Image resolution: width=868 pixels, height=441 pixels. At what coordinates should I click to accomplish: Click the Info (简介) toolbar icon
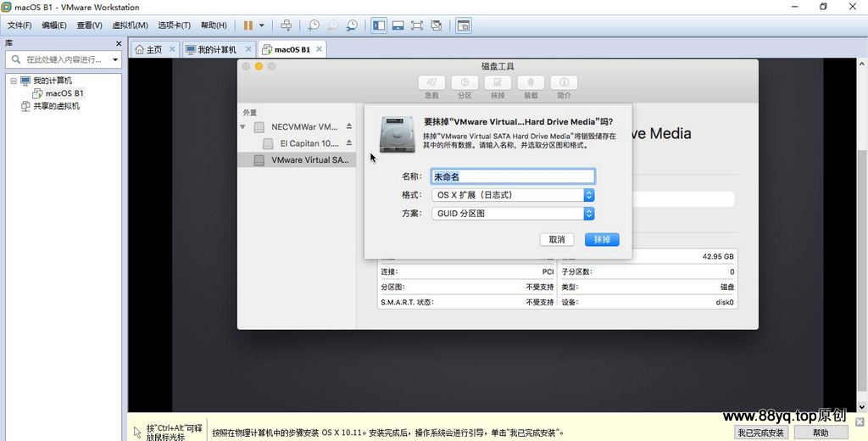(564, 82)
